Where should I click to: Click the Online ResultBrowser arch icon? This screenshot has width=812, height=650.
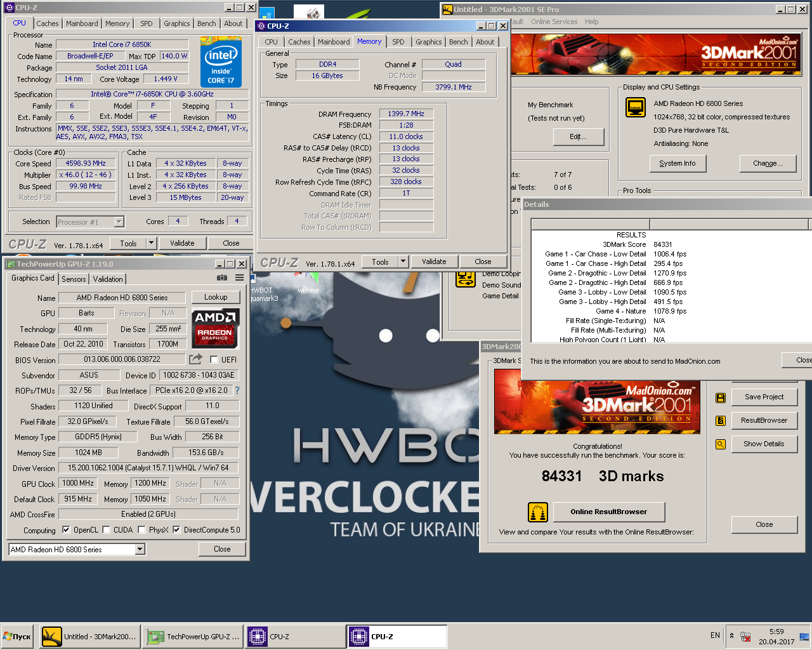coord(538,512)
